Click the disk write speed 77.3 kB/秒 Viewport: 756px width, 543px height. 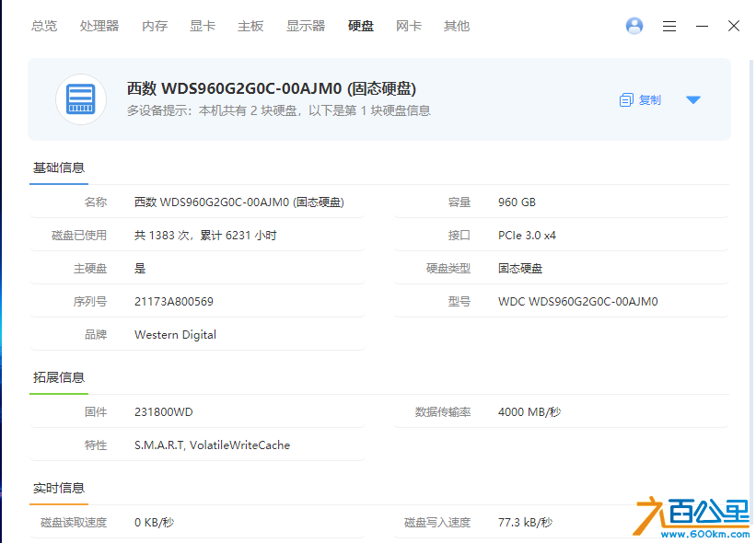coord(526,523)
